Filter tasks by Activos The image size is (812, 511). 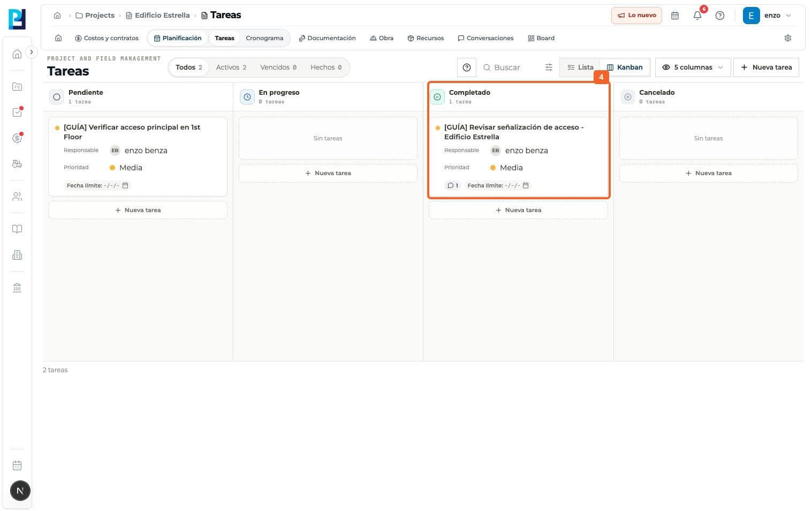231,67
